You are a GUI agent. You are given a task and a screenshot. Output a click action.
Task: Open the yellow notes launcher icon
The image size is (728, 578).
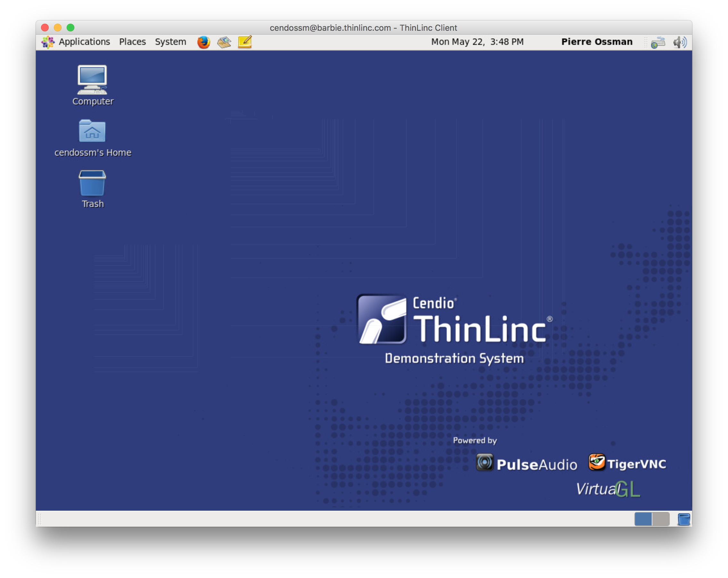coord(245,42)
